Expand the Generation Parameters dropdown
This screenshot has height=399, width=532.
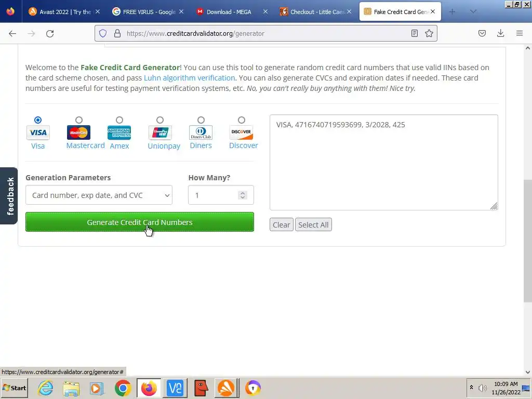click(x=99, y=195)
